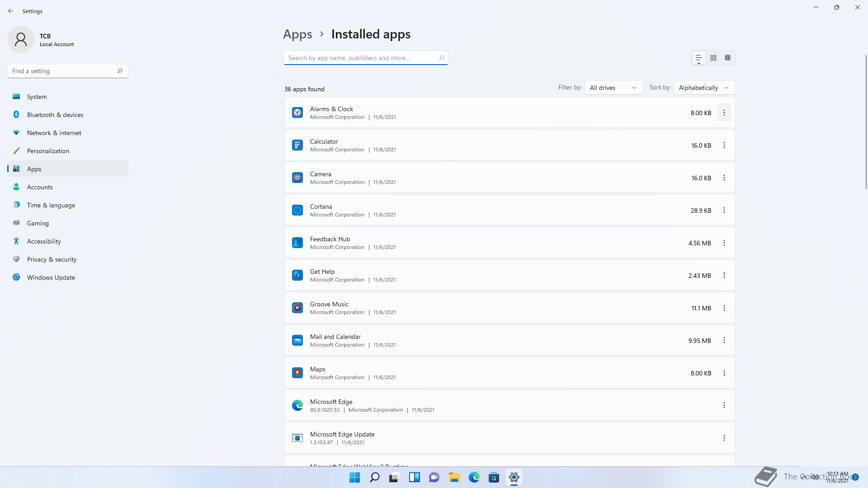Open Bluetooth & devices settings
This screenshot has height=488, width=868.
(x=68, y=115)
